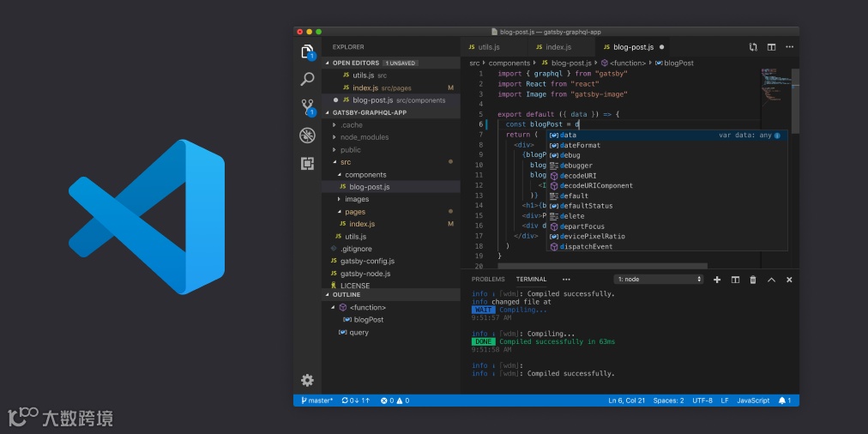868x434 pixels.
Task: Open the Debug view icon
Action: click(x=307, y=136)
